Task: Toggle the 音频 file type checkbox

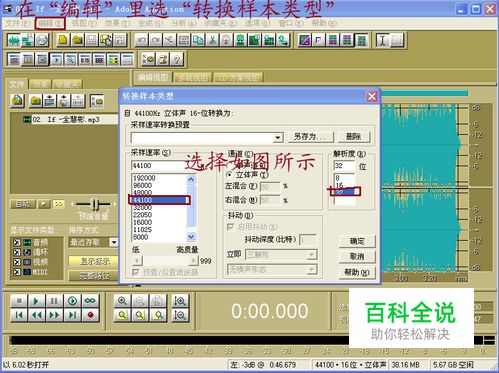Action: (x=17, y=242)
